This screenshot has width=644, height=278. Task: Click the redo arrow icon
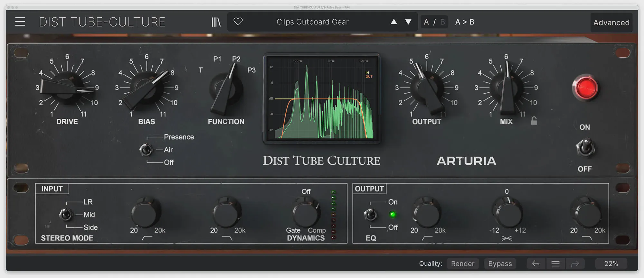pos(575,264)
